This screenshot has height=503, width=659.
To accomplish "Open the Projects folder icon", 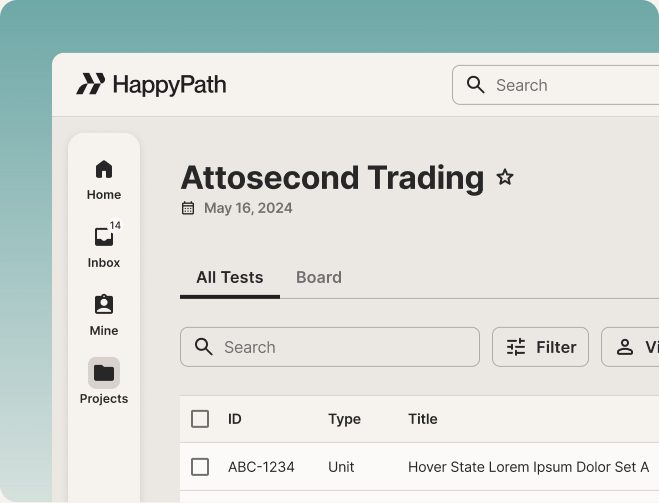I will tap(104, 373).
